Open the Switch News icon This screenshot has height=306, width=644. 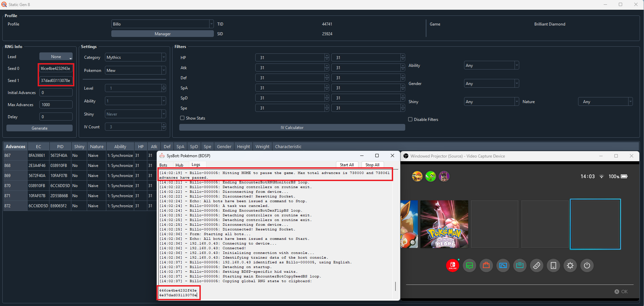[469, 265]
